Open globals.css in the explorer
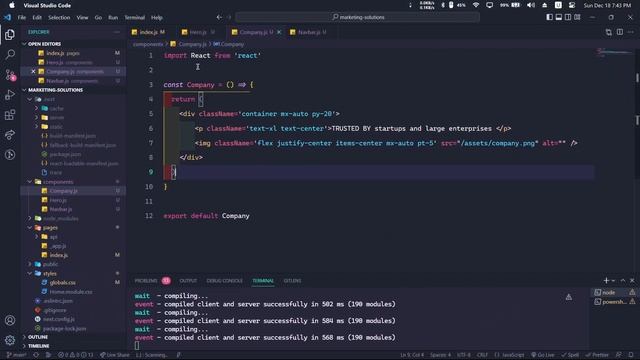 (x=62, y=282)
